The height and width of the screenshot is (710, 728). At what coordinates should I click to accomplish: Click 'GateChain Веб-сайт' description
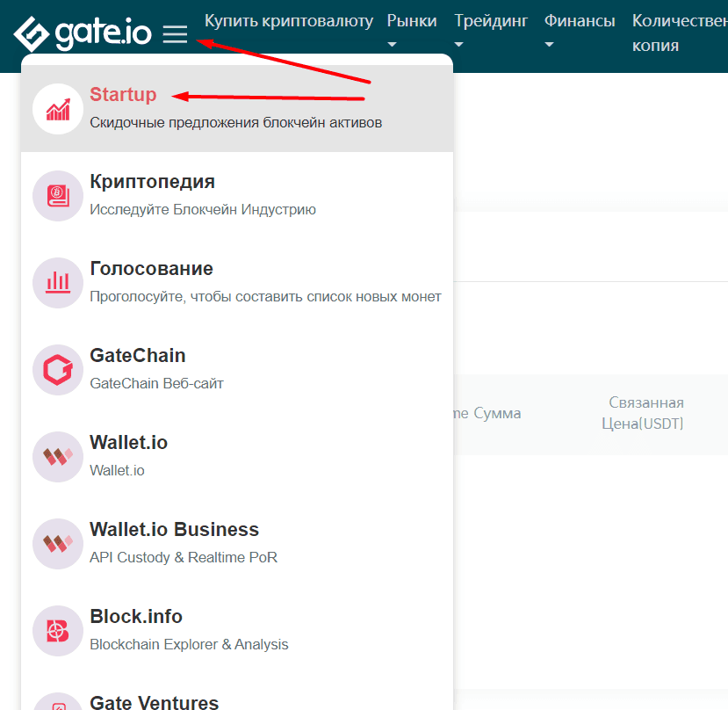(156, 383)
